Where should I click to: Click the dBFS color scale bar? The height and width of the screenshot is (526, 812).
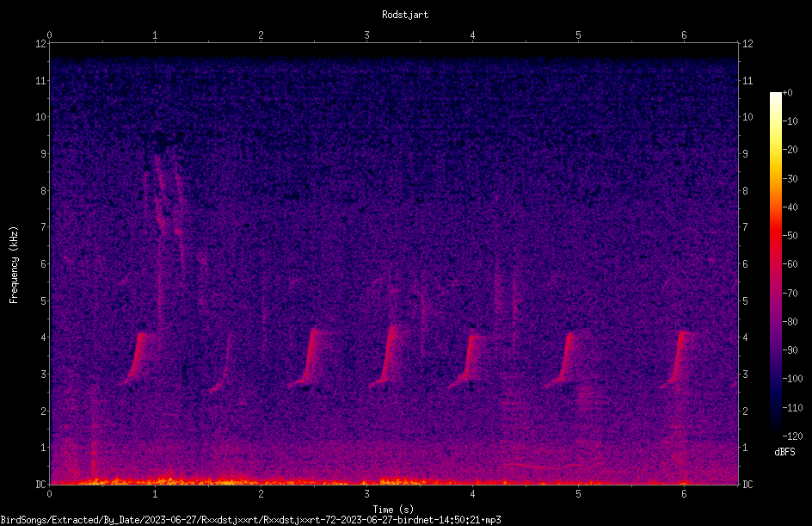click(x=775, y=265)
